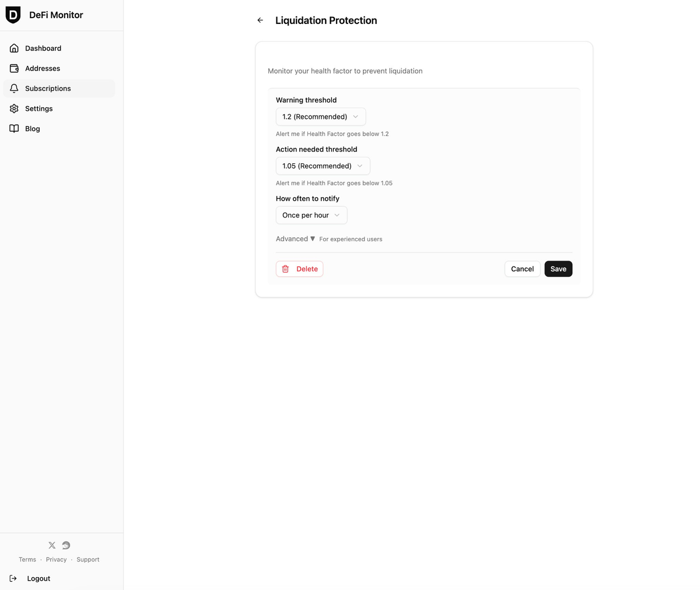
Task: Click the Logout exit icon
Action: (13, 578)
